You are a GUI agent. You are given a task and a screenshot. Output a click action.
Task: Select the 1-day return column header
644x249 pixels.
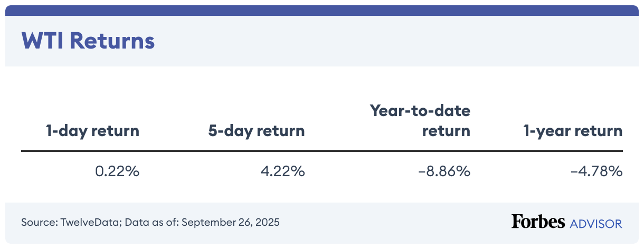(92, 131)
